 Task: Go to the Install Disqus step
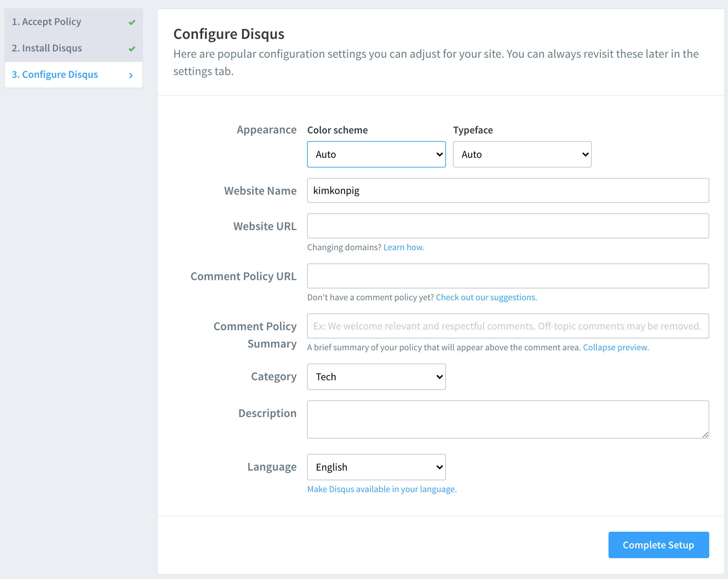74,48
